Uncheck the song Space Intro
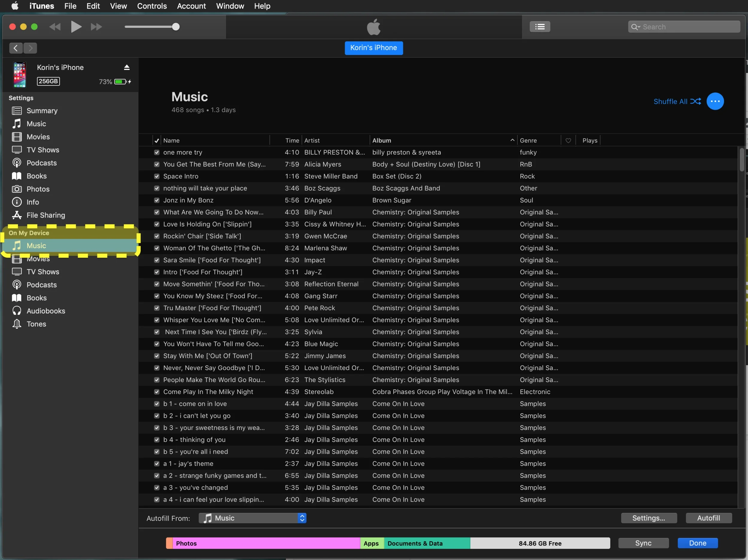Screen dimensions: 748x560 point(156,176)
